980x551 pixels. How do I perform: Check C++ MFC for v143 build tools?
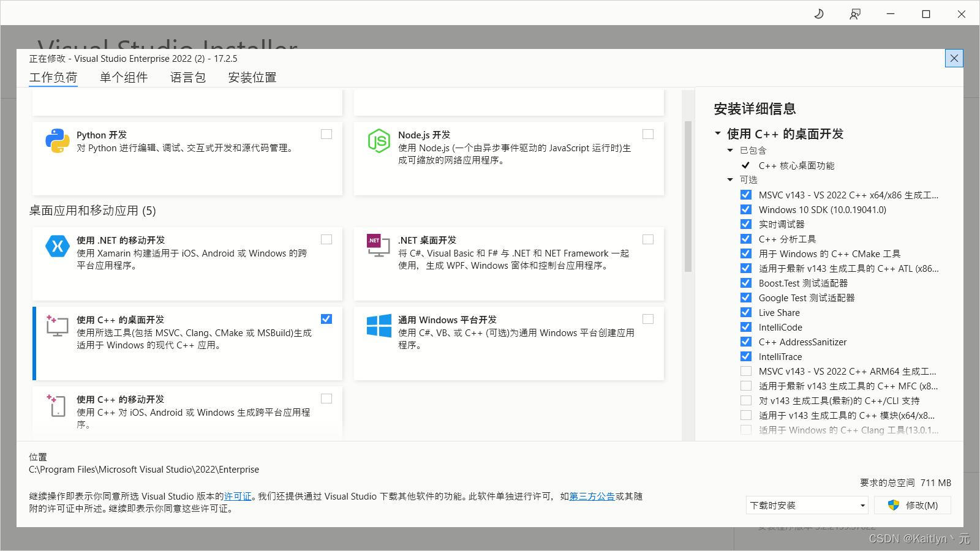[745, 386]
